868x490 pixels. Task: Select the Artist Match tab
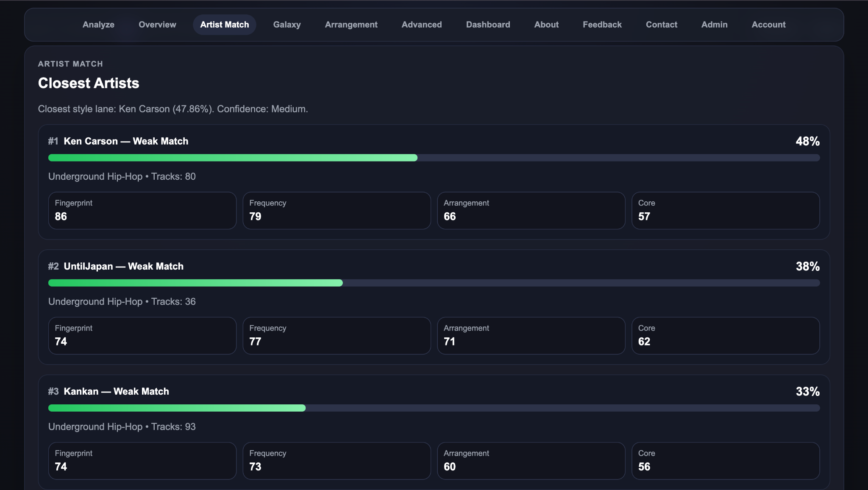pyautogui.click(x=225, y=25)
